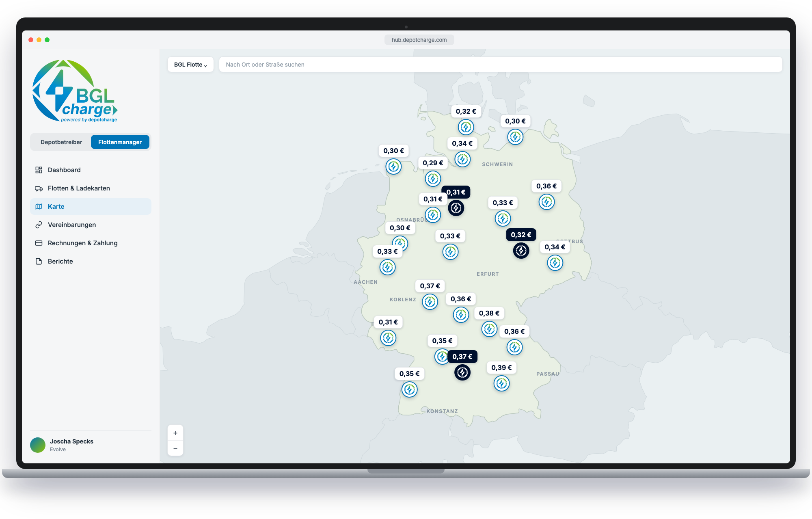Select charging marker under 0,36 € near Schwerin east

coord(546,202)
